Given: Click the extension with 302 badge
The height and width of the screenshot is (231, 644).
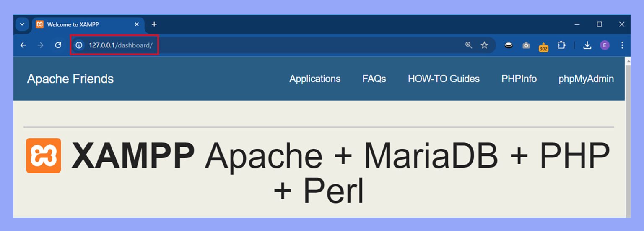Looking at the screenshot, I should (x=543, y=46).
